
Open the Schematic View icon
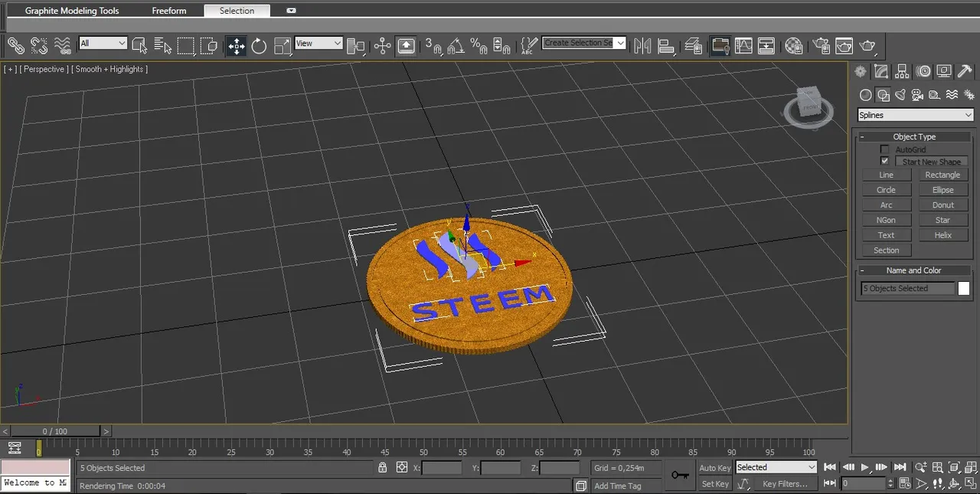point(766,46)
